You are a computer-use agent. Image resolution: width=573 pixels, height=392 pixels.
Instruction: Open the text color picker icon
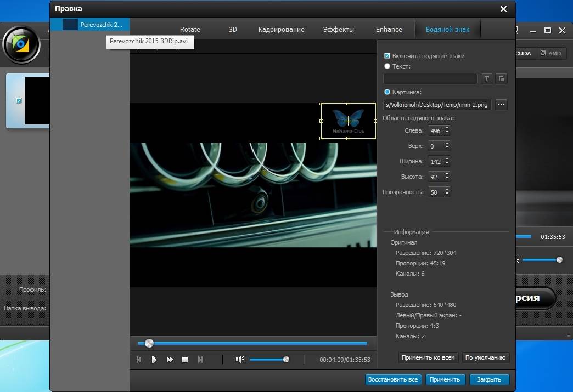click(502, 78)
